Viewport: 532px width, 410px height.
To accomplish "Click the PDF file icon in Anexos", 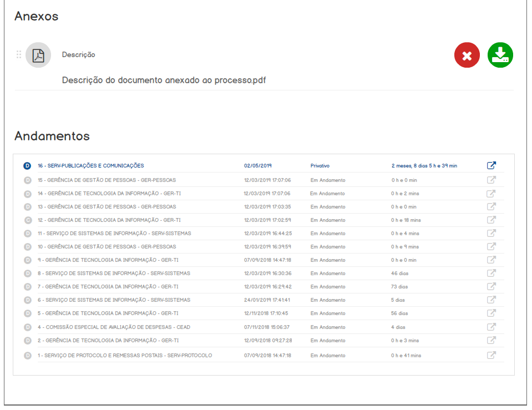I will pos(38,55).
